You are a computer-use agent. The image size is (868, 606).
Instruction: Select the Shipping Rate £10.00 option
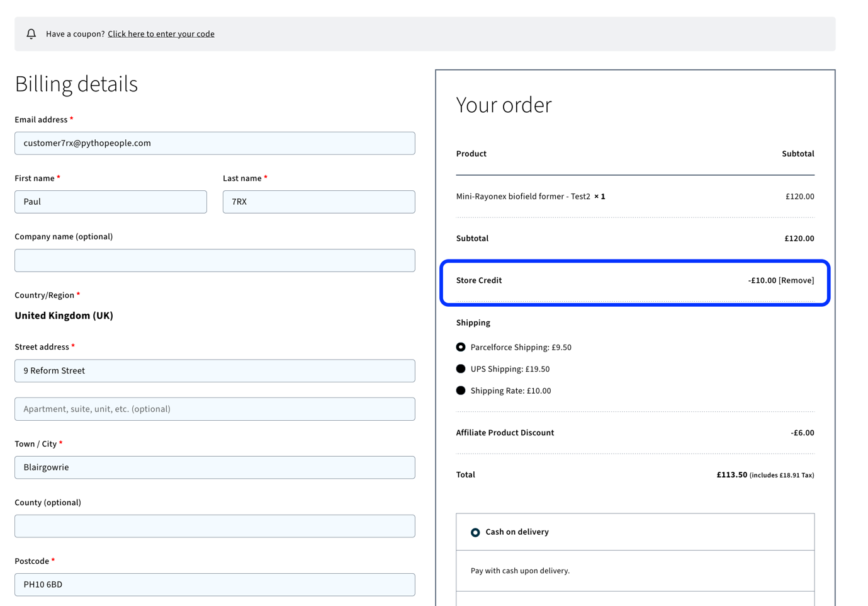pyautogui.click(x=461, y=391)
